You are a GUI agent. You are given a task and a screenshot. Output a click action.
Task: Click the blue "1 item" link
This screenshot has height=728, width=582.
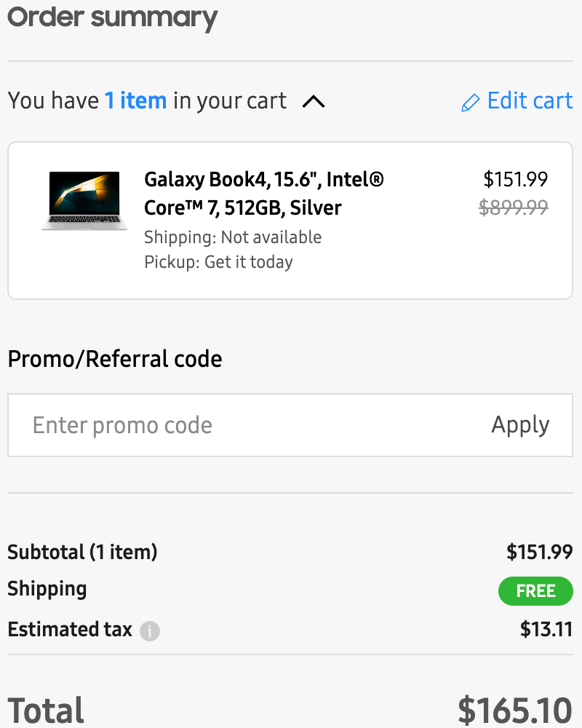tap(136, 100)
